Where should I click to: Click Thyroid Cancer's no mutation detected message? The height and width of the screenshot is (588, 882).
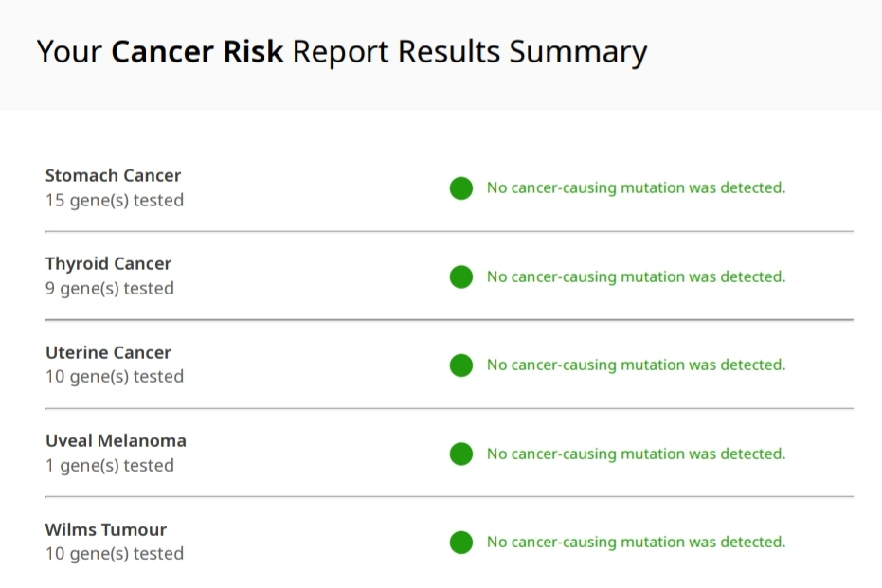(636, 276)
